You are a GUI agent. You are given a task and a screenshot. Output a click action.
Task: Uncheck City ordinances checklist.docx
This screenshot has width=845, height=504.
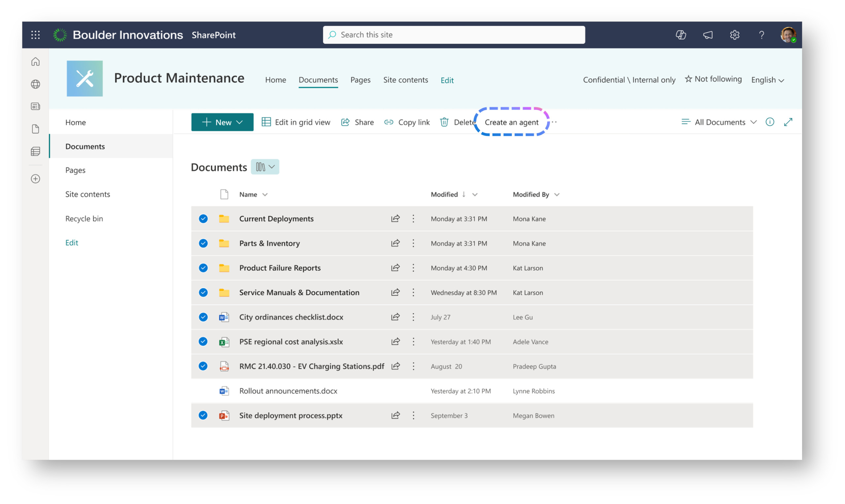[203, 317]
